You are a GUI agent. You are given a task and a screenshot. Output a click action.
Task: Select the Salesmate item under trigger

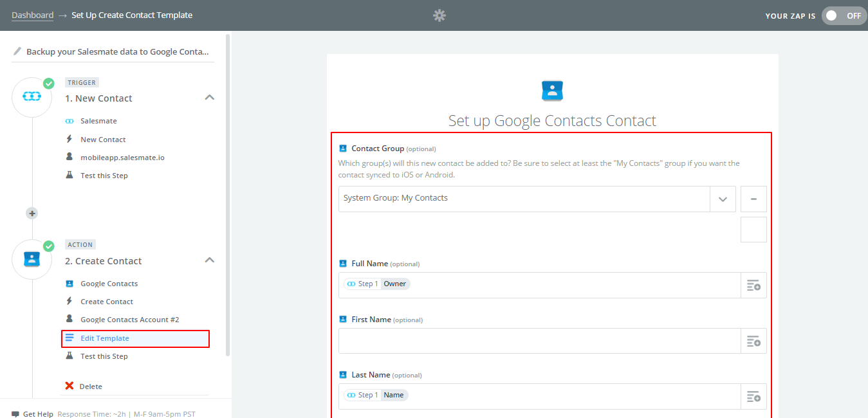pyautogui.click(x=98, y=121)
